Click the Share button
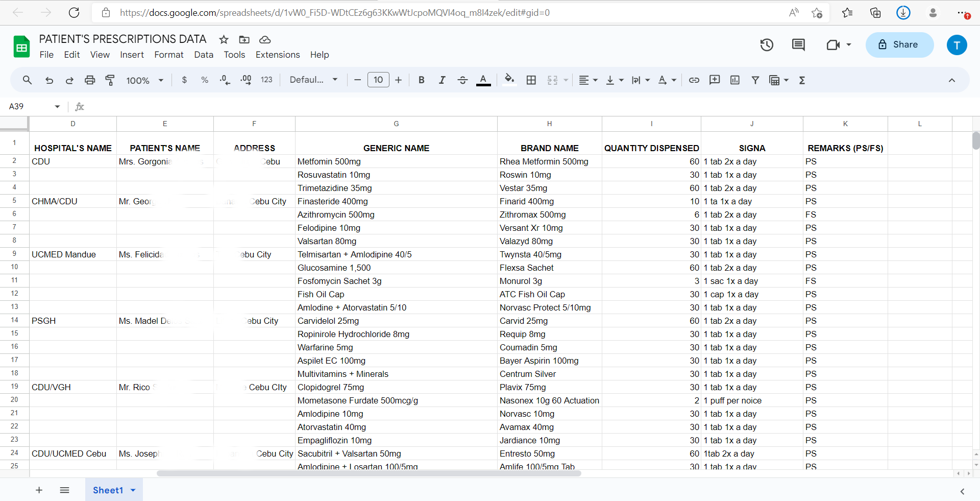The height and width of the screenshot is (501, 980). click(899, 45)
